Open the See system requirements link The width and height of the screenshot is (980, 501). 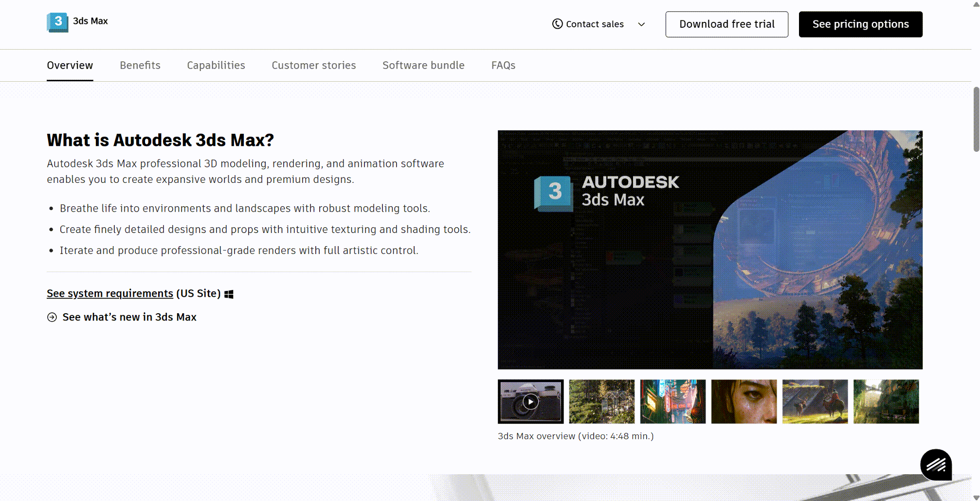click(x=110, y=293)
